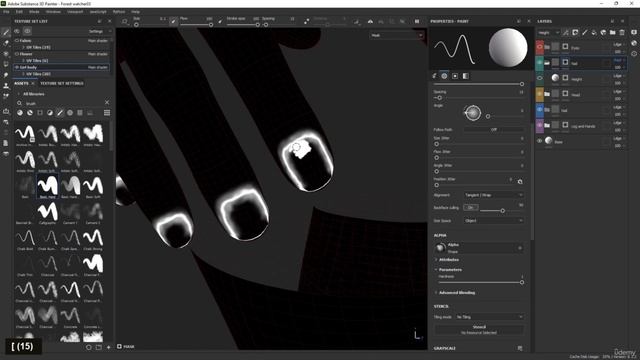
Task: Click position jitter lock icon
Action: (x=520, y=182)
